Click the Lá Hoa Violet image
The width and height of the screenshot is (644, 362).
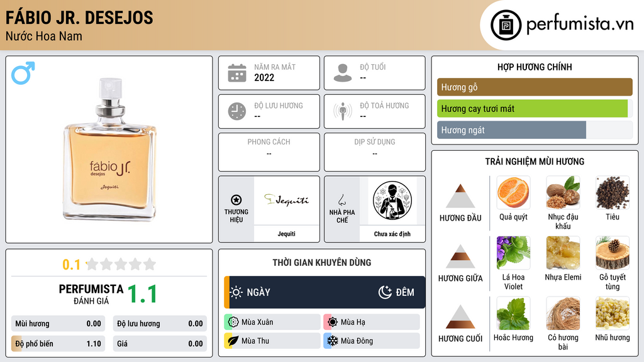513,253
